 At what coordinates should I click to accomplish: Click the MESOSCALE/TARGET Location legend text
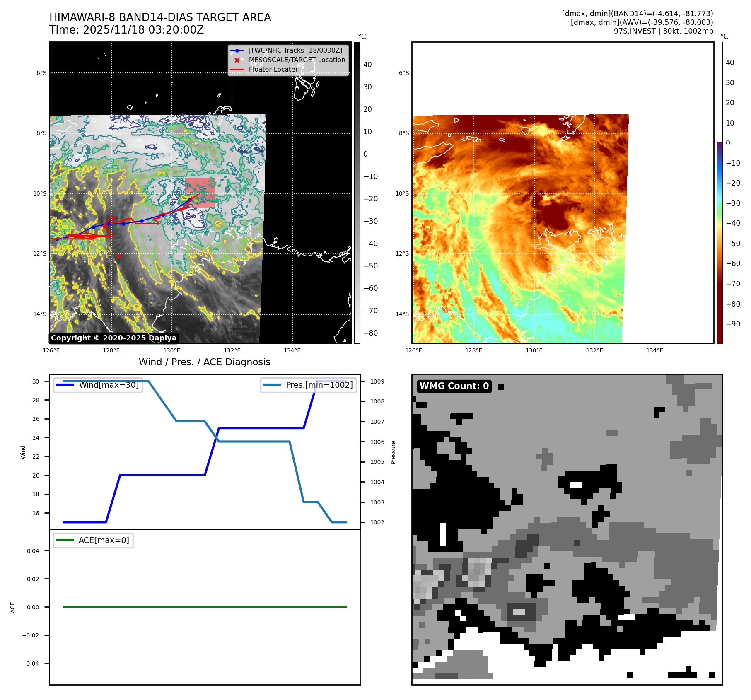(x=297, y=60)
